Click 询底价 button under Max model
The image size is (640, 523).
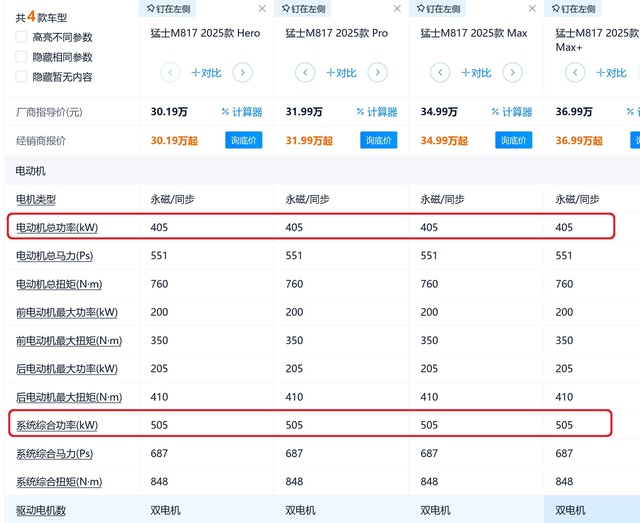[x=513, y=140]
